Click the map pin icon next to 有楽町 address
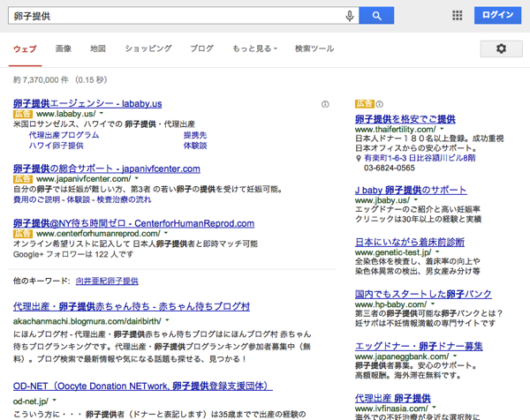530x420 pixels. pyautogui.click(x=359, y=158)
